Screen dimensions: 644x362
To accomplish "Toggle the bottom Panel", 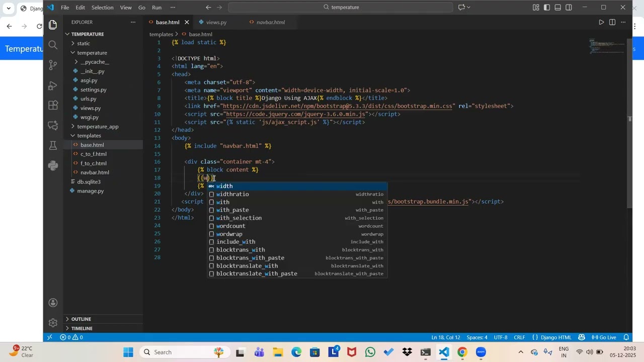I will pyautogui.click(x=558, y=7).
